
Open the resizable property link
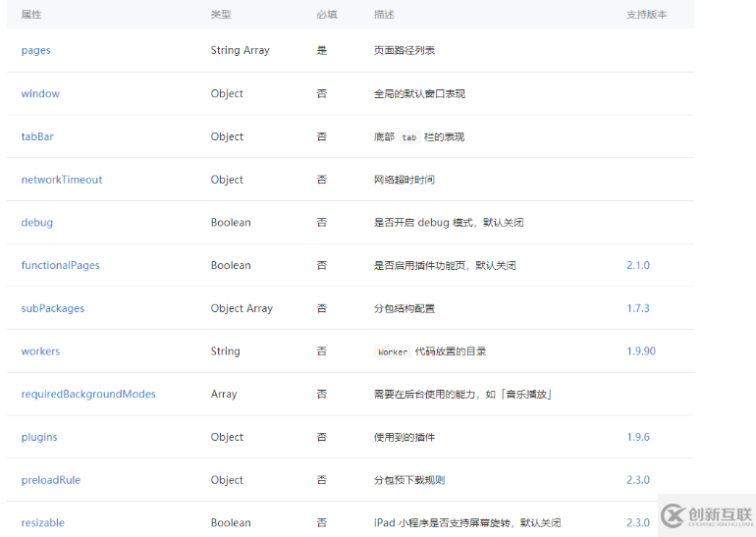click(x=43, y=522)
